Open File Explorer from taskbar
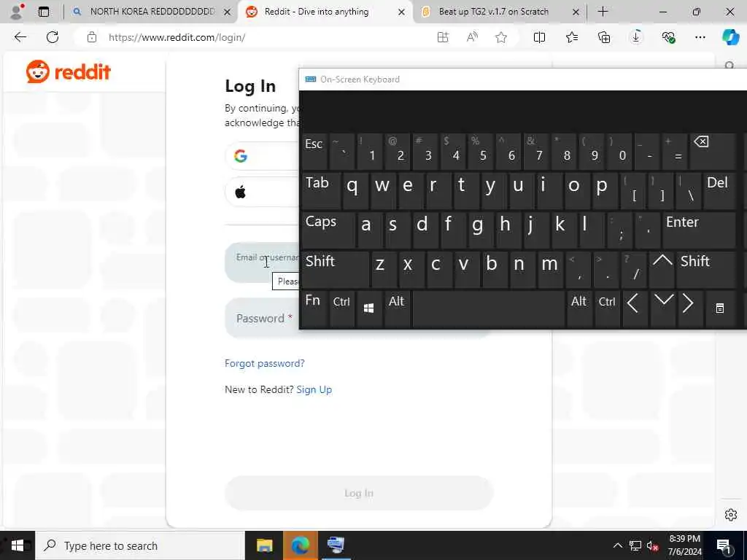The image size is (747, 560). coord(264,545)
